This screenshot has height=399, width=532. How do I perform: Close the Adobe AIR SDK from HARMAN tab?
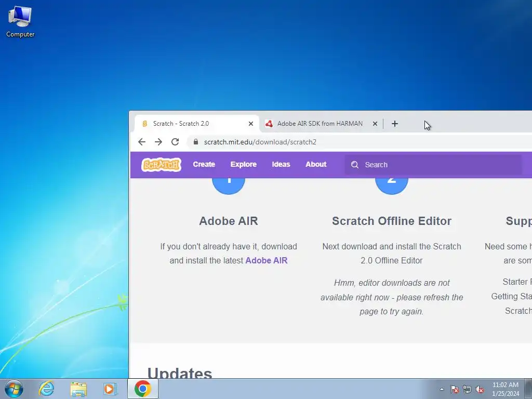[375, 124]
